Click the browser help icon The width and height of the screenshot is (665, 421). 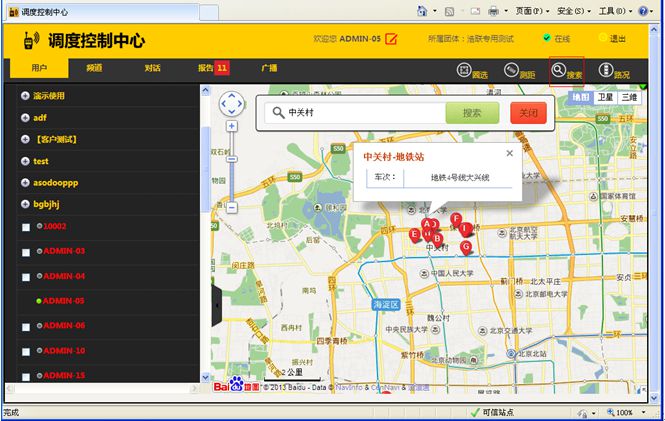click(643, 11)
